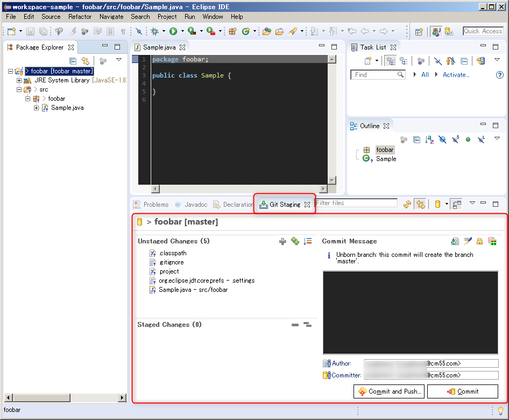
Task: Expand the Sample.java tree node
Action: tap(37, 108)
